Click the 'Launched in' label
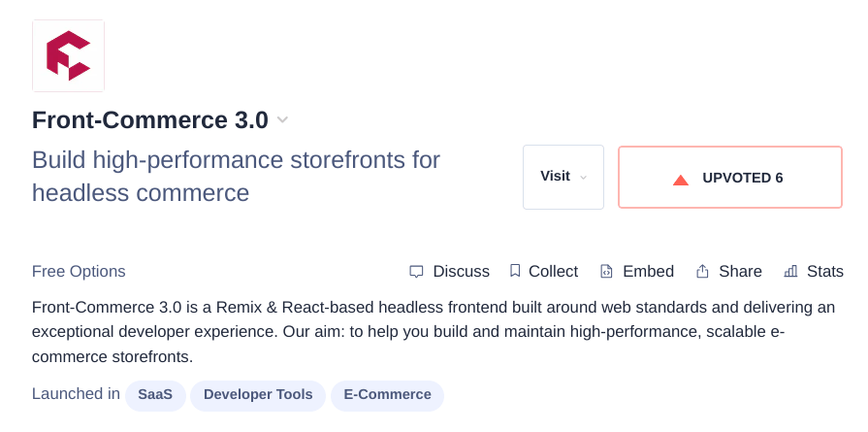 tap(76, 394)
